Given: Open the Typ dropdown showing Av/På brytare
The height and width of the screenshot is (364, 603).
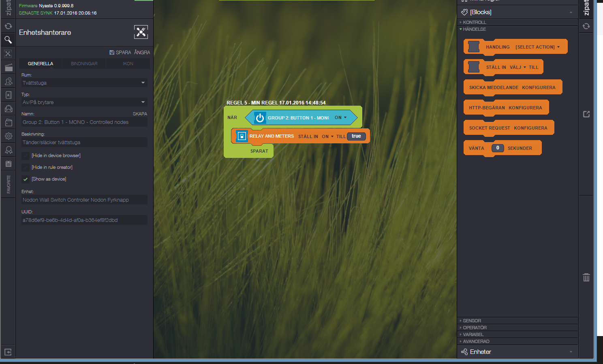Looking at the screenshot, I should pos(84,102).
